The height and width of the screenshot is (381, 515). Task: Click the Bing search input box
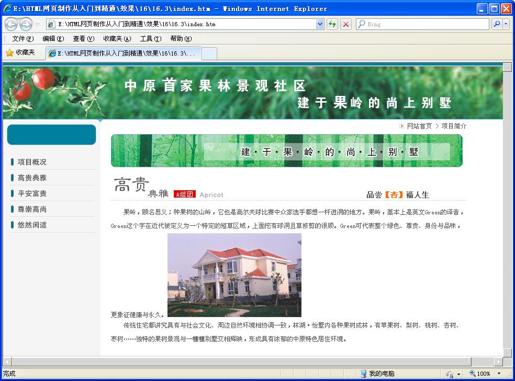(423, 24)
